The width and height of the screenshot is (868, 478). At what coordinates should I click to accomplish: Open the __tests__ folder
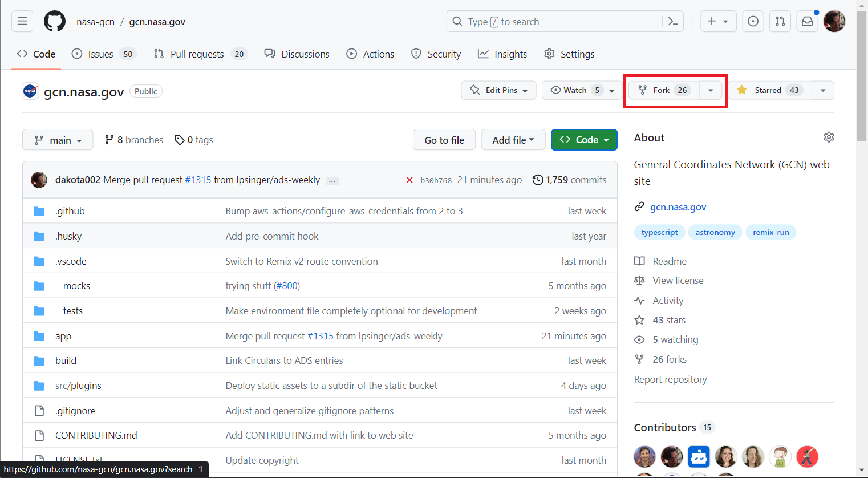click(73, 311)
